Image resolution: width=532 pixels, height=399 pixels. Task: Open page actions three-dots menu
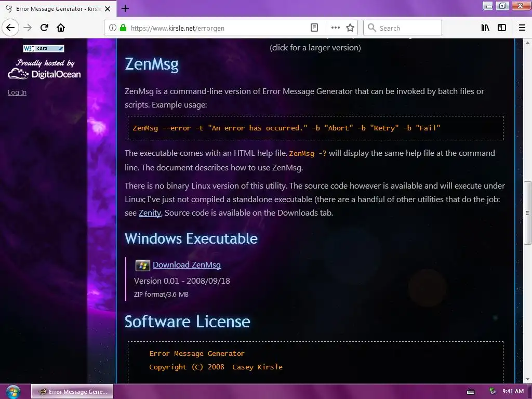click(335, 28)
